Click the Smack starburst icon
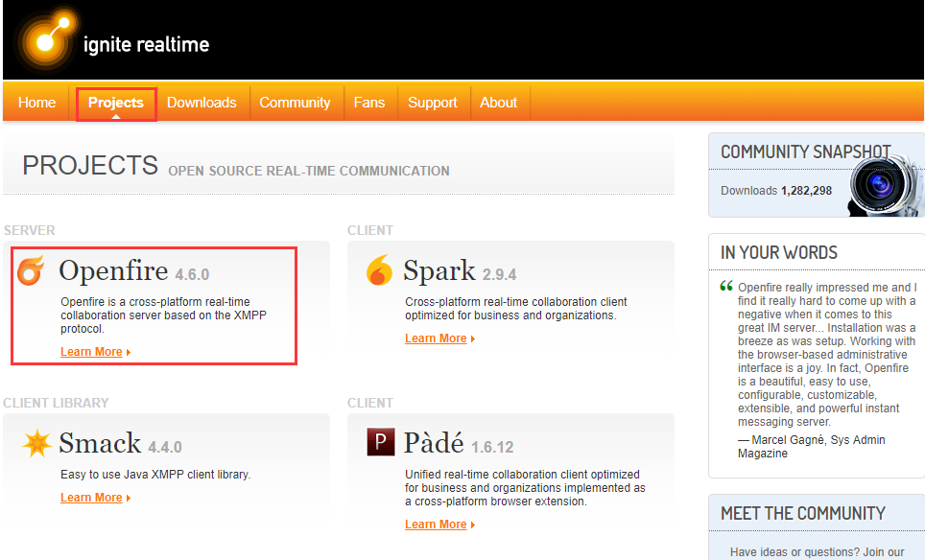 (36, 443)
